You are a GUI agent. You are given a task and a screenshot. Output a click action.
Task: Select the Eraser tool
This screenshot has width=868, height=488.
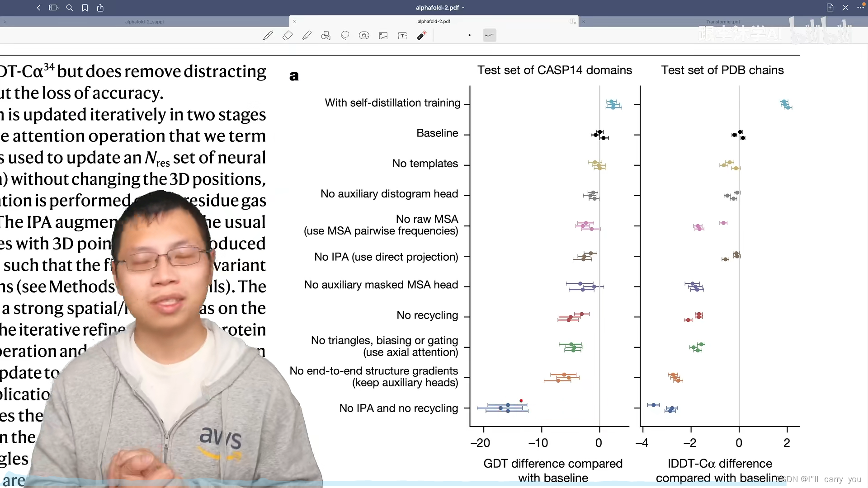click(288, 35)
